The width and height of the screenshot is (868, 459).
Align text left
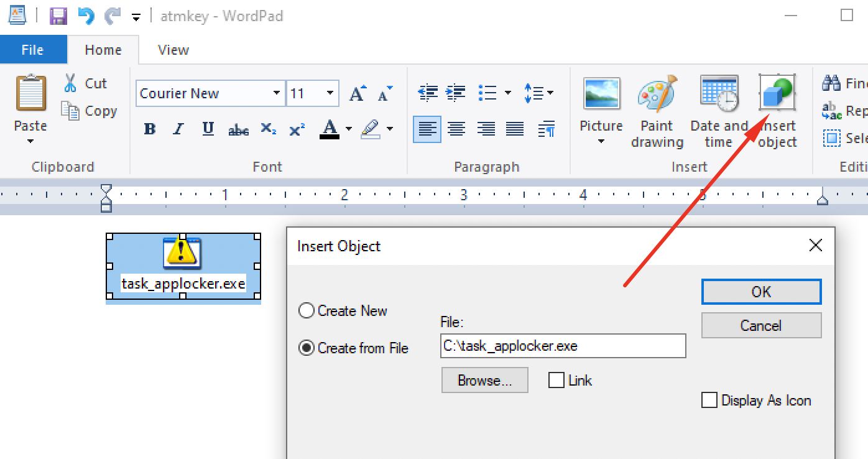click(427, 129)
